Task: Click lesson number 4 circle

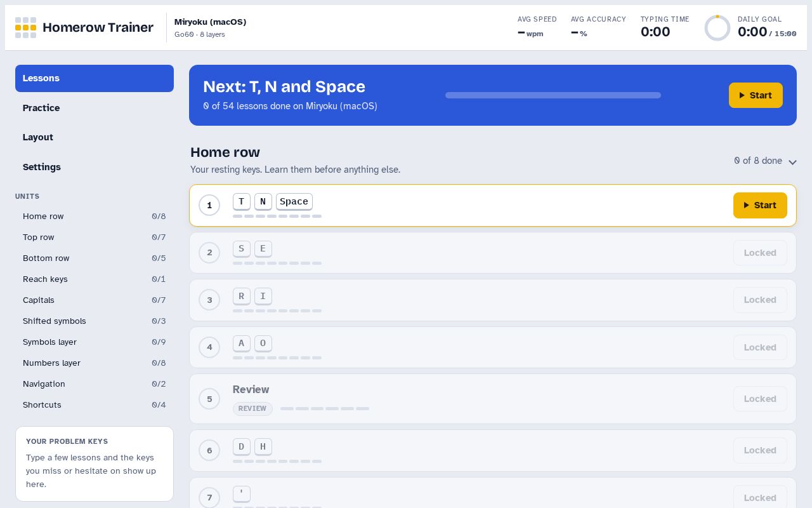Action: (x=209, y=347)
